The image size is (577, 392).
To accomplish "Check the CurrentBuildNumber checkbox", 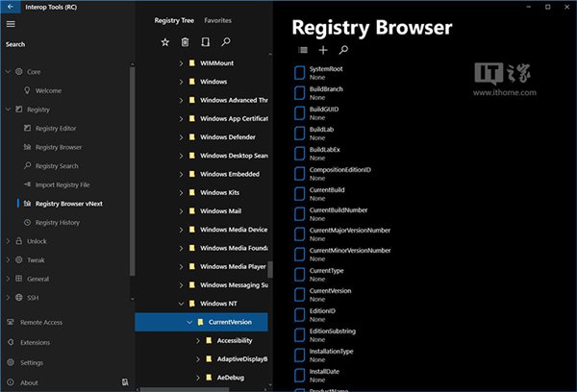I will pos(299,214).
